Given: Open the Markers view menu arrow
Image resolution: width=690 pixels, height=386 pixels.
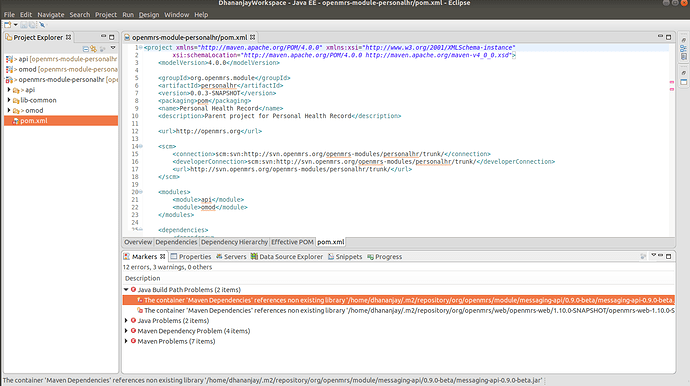Looking at the screenshot, I should coord(653,255).
